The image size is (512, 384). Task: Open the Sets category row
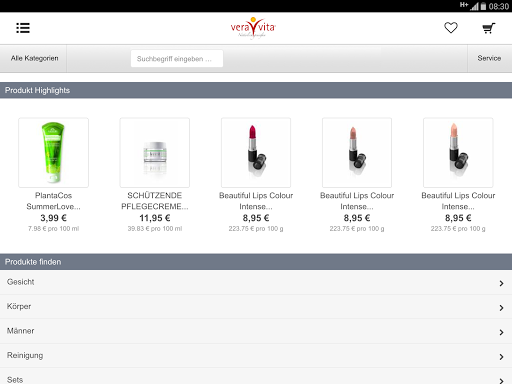point(256,377)
